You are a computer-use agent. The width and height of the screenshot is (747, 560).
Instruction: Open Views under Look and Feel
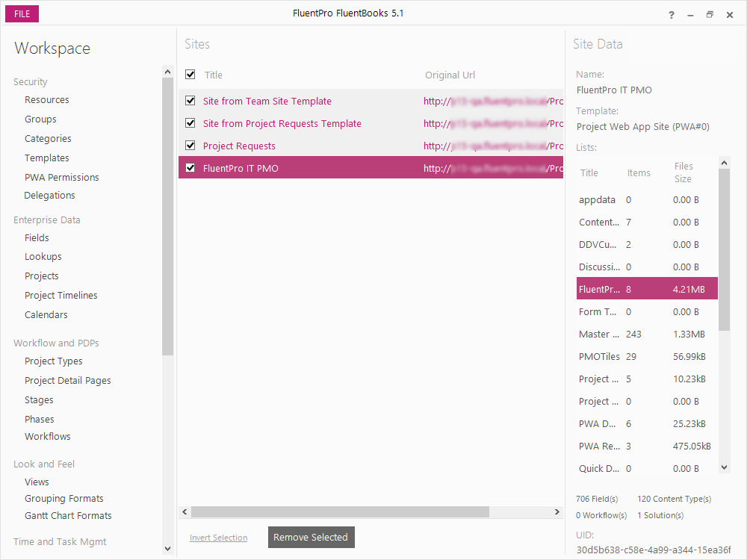(37, 482)
